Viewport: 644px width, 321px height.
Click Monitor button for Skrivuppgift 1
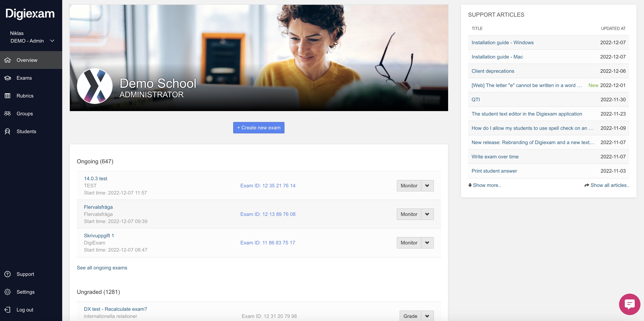click(x=409, y=243)
